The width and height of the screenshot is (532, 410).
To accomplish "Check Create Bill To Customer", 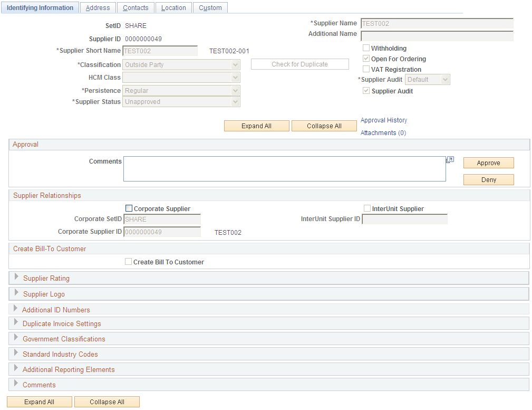I will point(128,261).
